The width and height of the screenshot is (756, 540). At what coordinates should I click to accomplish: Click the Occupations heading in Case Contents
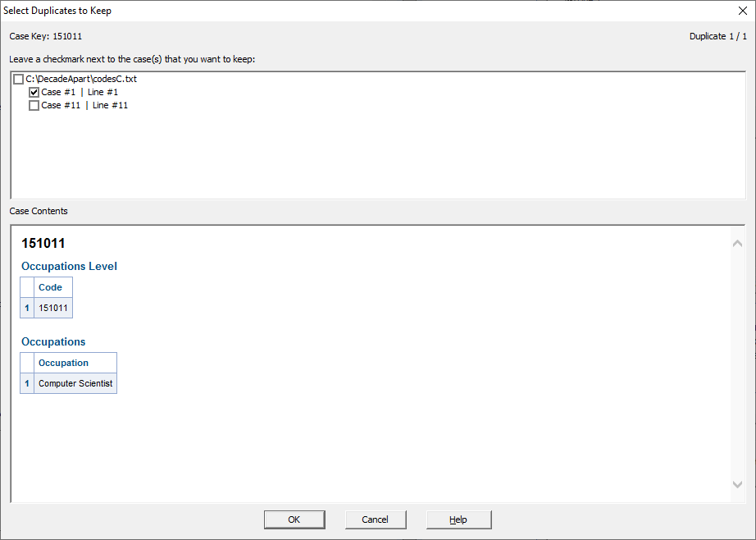(x=53, y=341)
